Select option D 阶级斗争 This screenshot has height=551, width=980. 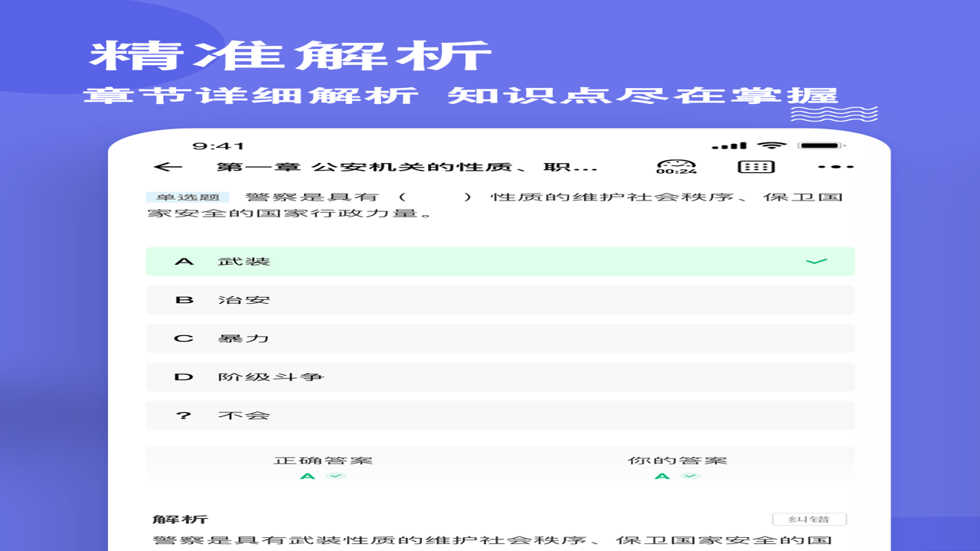click(500, 377)
